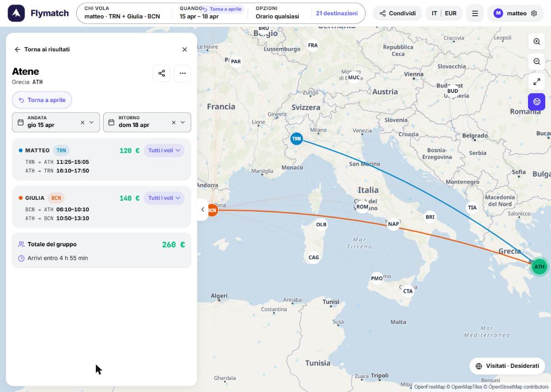The height and width of the screenshot is (392, 551).
Task: Toggle fullscreen map view
Action: point(537,82)
